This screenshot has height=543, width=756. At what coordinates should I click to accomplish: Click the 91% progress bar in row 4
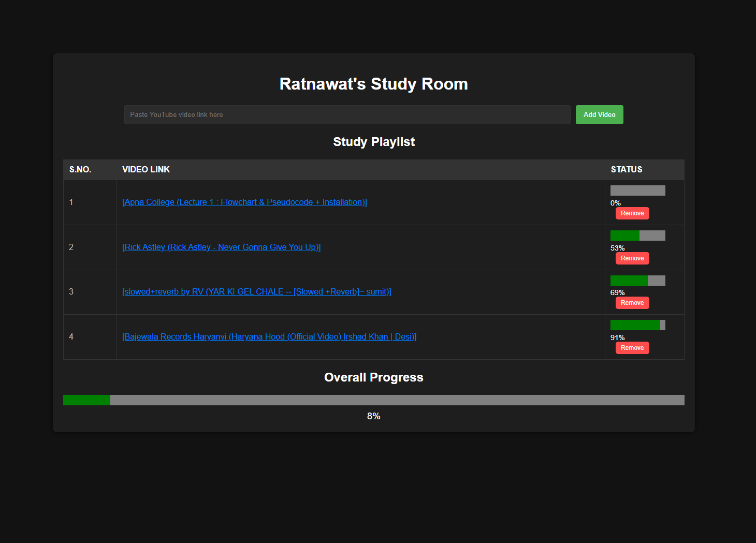[x=637, y=325]
